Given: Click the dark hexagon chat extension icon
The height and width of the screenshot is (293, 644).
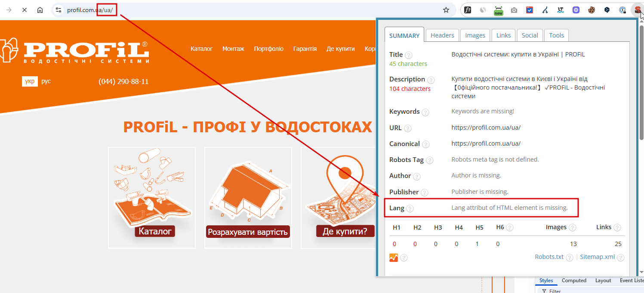Looking at the screenshot, I should click(607, 10).
